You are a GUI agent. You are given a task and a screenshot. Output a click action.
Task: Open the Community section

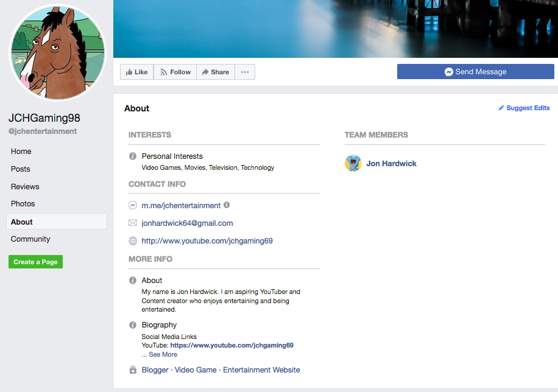pyautogui.click(x=30, y=239)
